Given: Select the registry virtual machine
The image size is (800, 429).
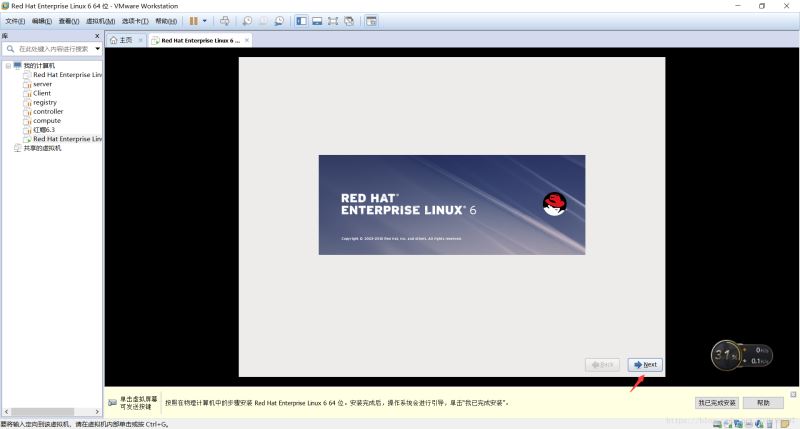Looking at the screenshot, I should coord(45,102).
